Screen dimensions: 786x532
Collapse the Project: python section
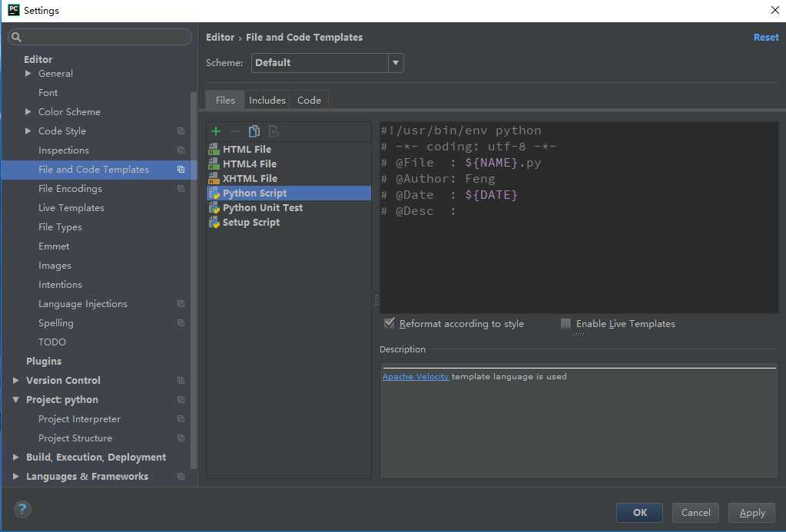click(15, 399)
